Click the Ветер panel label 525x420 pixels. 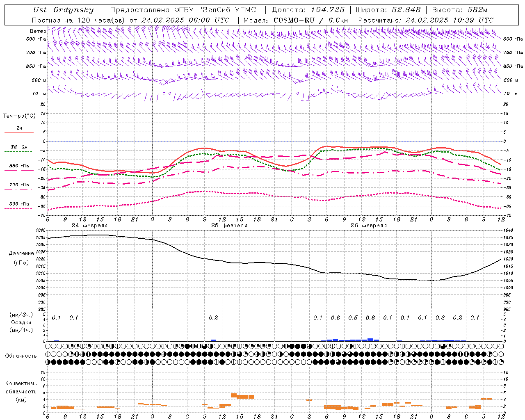(x=38, y=31)
